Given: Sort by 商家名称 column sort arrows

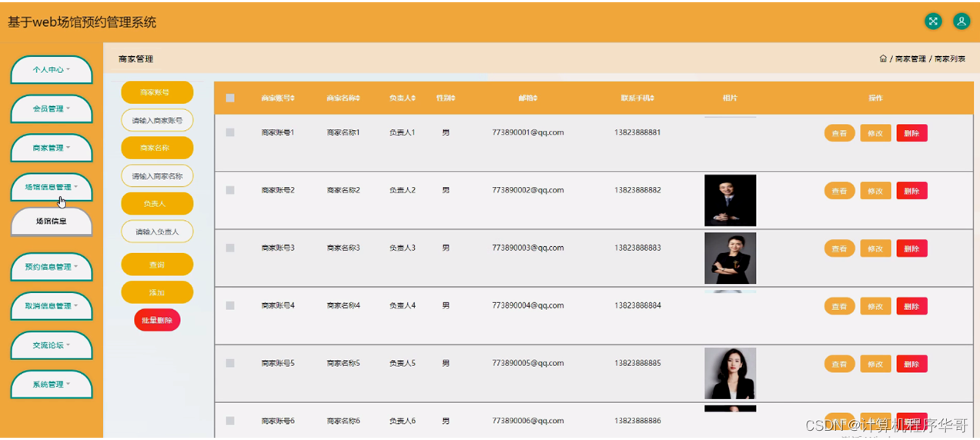Looking at the screenshot, I should click(357, 98).
